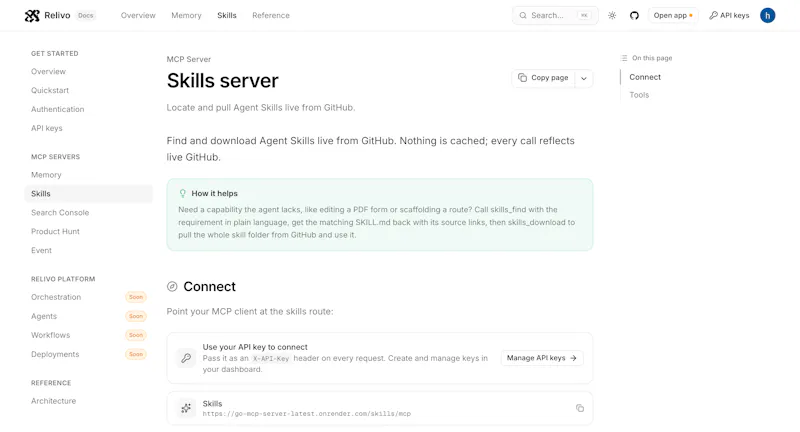This screenshot has height=432, width=800.
Task: Open Event in the sidebar
Action: click(41, 250)
